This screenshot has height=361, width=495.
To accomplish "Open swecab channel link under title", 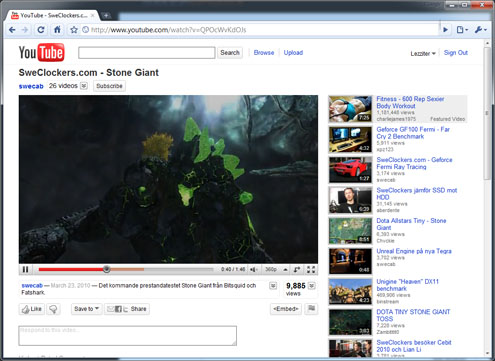I will point(31,86).
